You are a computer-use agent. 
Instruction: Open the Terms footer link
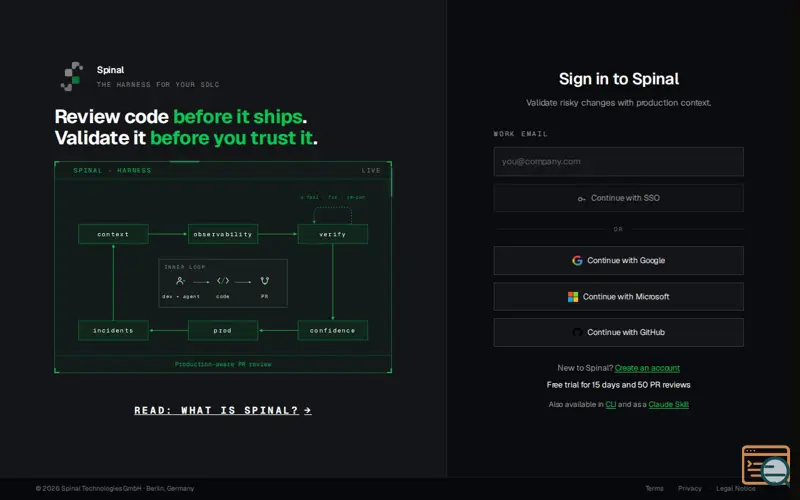click(x=655, y=489)
